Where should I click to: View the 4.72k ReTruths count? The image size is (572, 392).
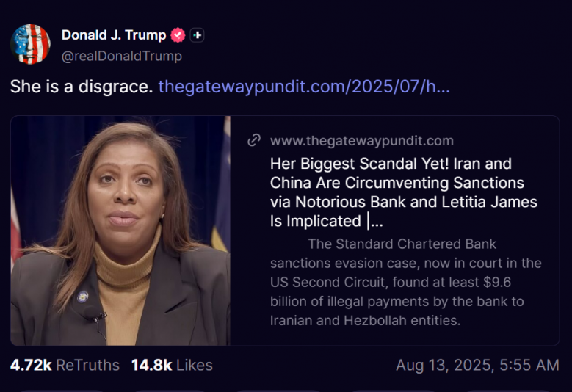31,365
